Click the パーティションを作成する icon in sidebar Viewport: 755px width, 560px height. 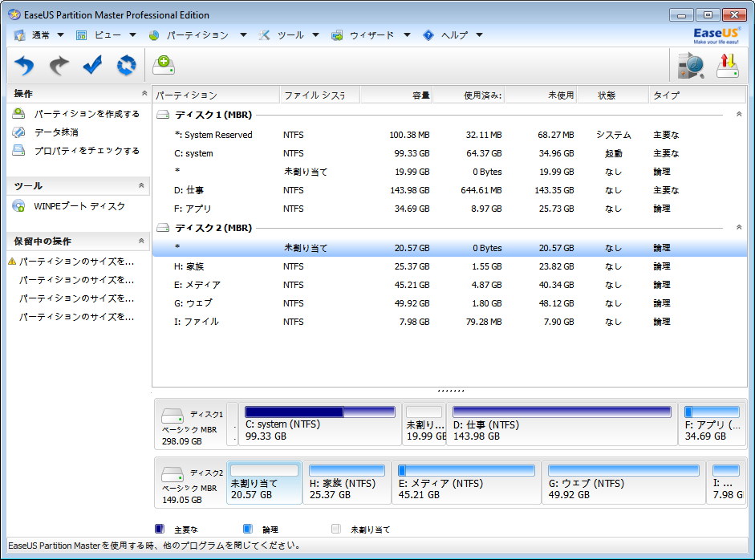18,114
